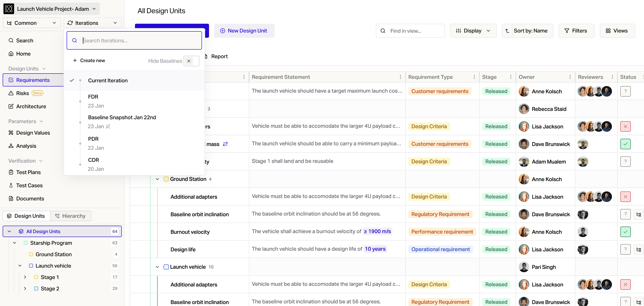This screenshot has width=644, height=306.
Task: Click the Find in view search field
Action: point(410,31)
